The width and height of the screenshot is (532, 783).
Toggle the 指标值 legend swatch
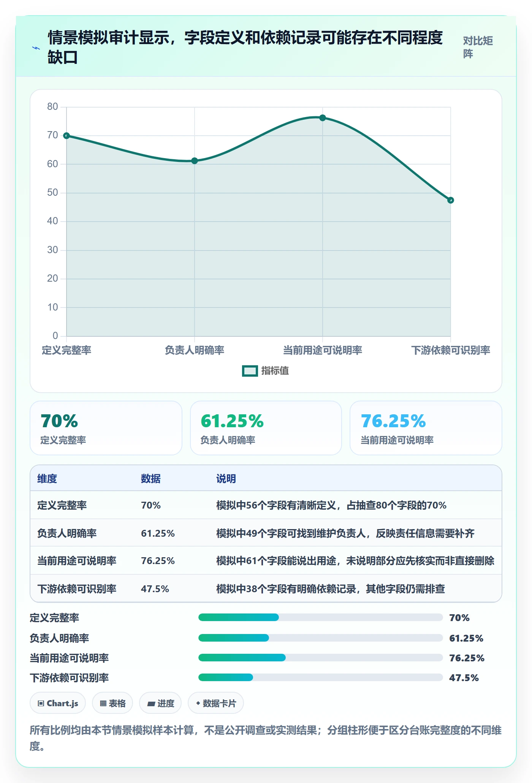pos(250,371)
